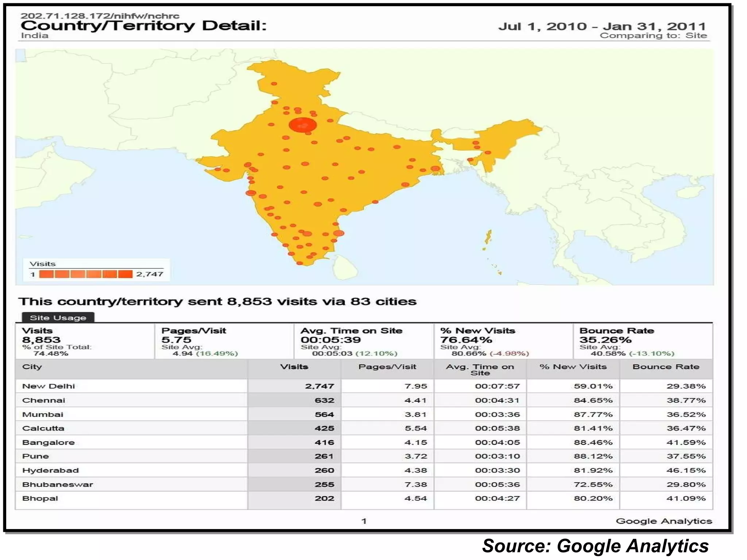The height and width of the screenshot is (560, 747).
Task: Click the 564 visits value for Mumbai
Action: (324, 414)
